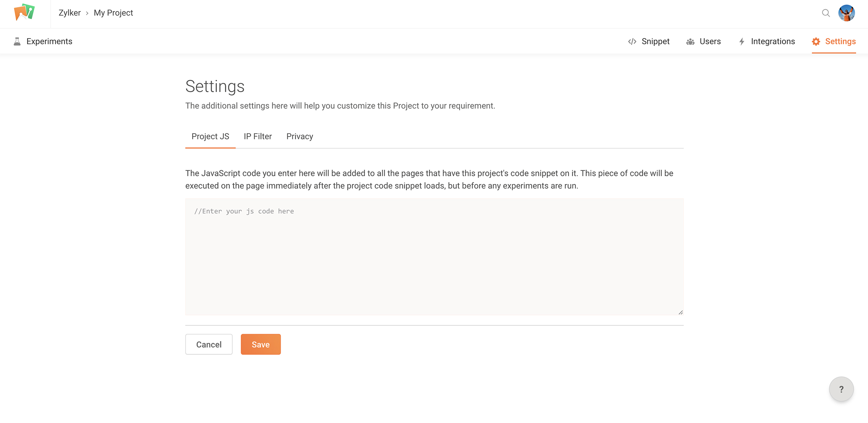
Task: Open My Project breadcrumb link
Action: click(x=114, y=13)
